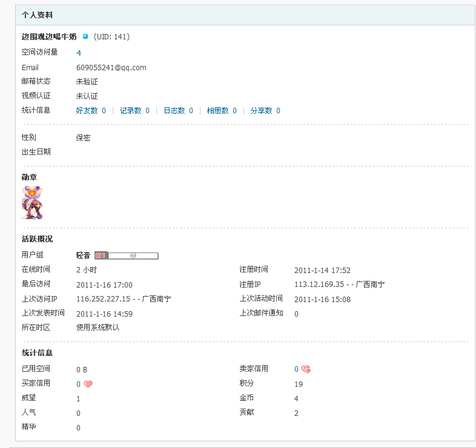Click the gender value 保密

coord(83,138)
